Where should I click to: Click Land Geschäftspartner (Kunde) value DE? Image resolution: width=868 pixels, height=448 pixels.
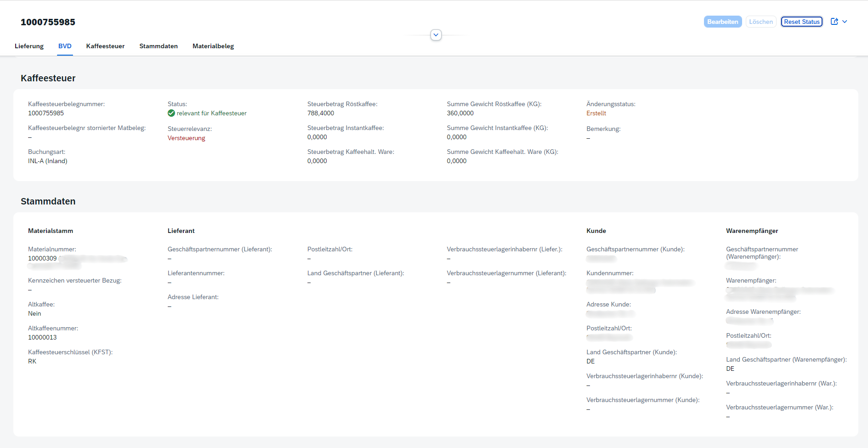[590, 361]
